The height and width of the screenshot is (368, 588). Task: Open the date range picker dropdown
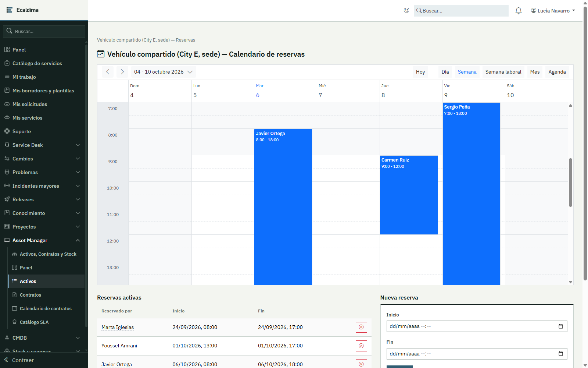point(164,72)
